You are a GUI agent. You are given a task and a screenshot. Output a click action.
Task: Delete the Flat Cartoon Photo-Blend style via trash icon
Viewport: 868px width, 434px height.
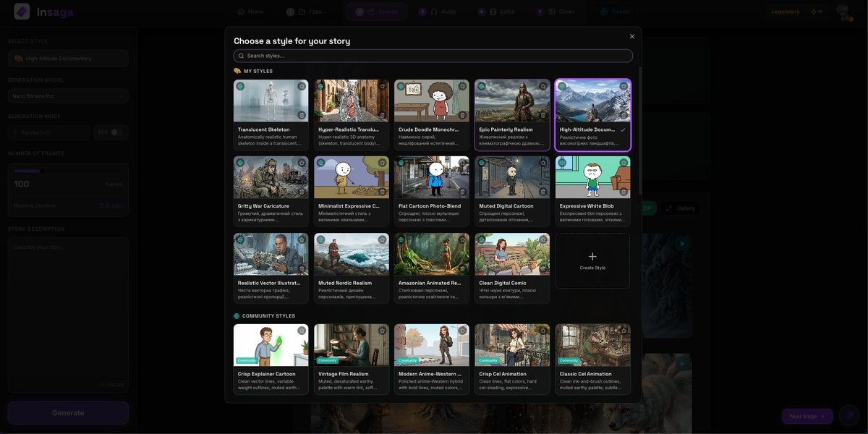(x=462, y=192)
